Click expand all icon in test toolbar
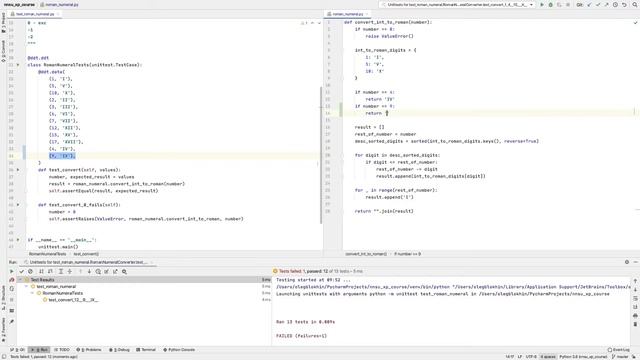The image size is (640, 360). [x=61, y=271]
